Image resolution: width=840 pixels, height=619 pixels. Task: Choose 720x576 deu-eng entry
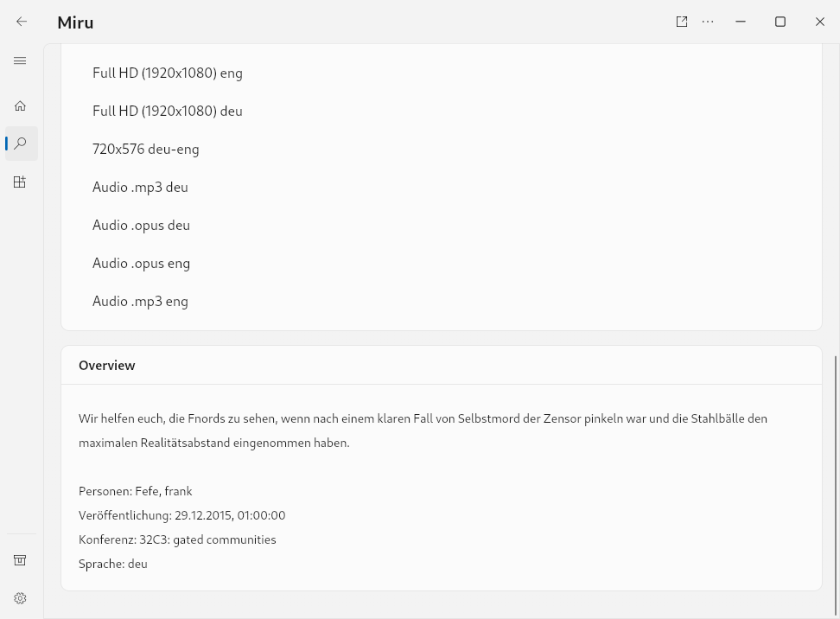click(441, 149)
